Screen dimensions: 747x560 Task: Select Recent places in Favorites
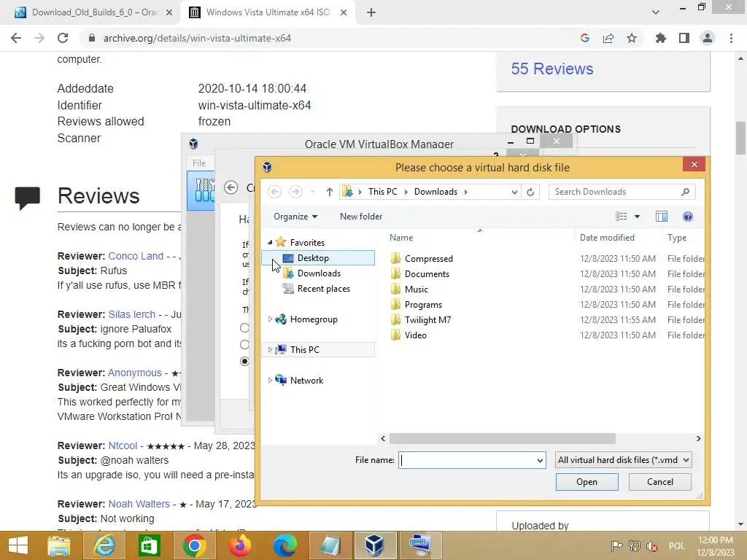point(323,289)
